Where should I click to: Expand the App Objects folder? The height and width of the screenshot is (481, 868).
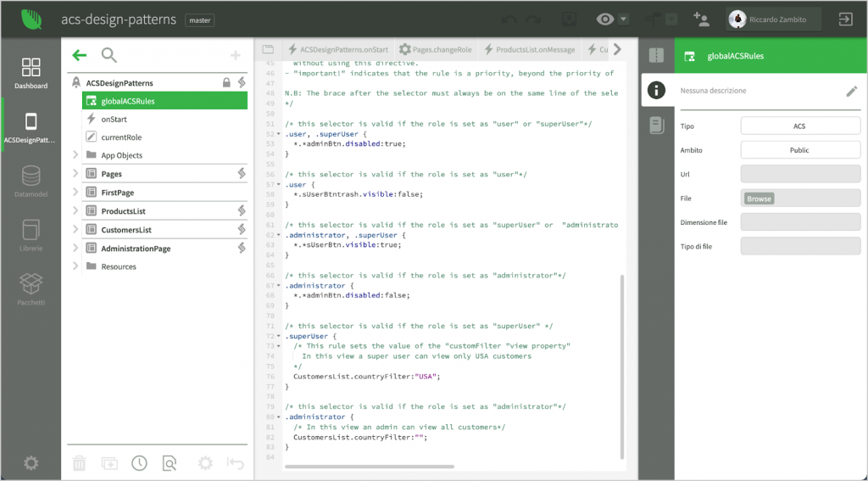pos(75,155)
